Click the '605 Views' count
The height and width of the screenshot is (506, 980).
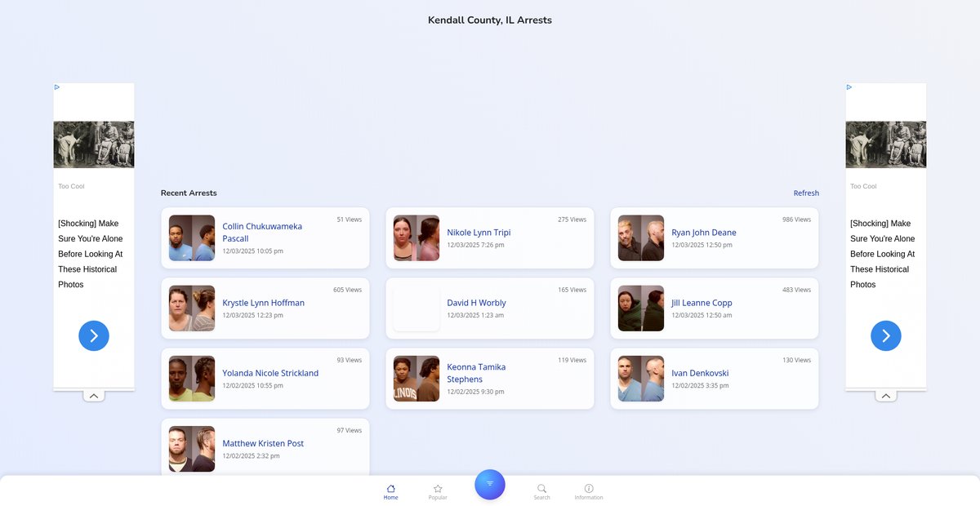(x=348, y=290)
